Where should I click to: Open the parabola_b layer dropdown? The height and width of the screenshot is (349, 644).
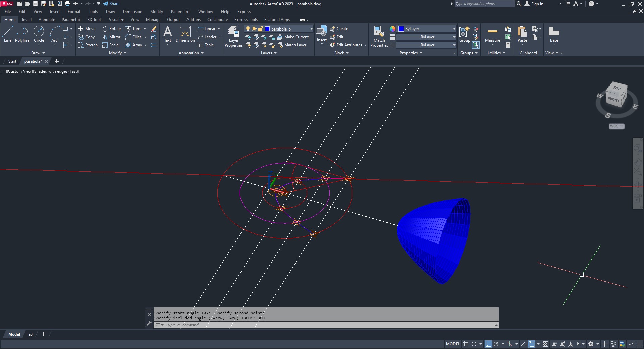point(311,29)
